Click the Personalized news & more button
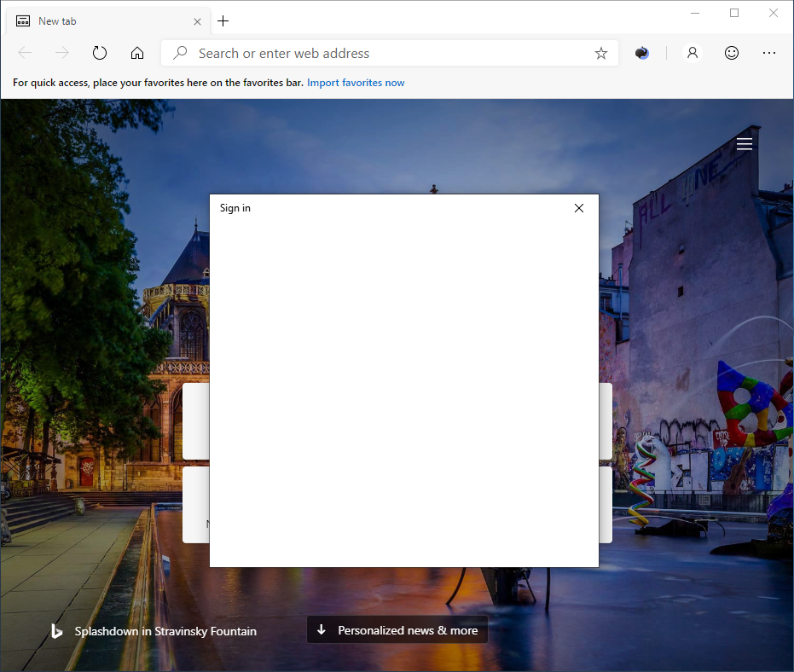 pyautogui.click(x=397, y=629)
